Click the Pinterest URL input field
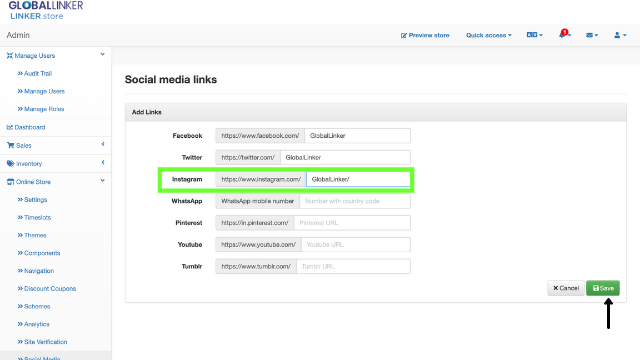640x360 pixels. click(x=352, y=223)
